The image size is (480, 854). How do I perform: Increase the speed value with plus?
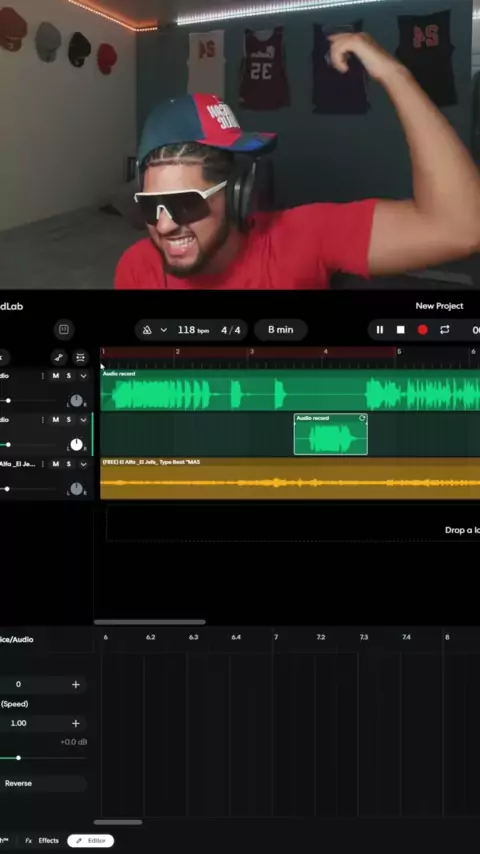pyautogui.click(x=76, y=723)
